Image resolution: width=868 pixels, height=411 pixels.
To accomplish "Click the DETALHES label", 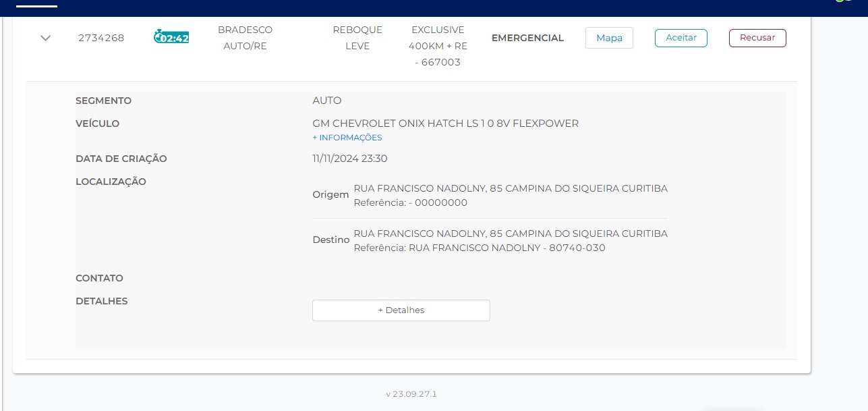I will point(102,301).
